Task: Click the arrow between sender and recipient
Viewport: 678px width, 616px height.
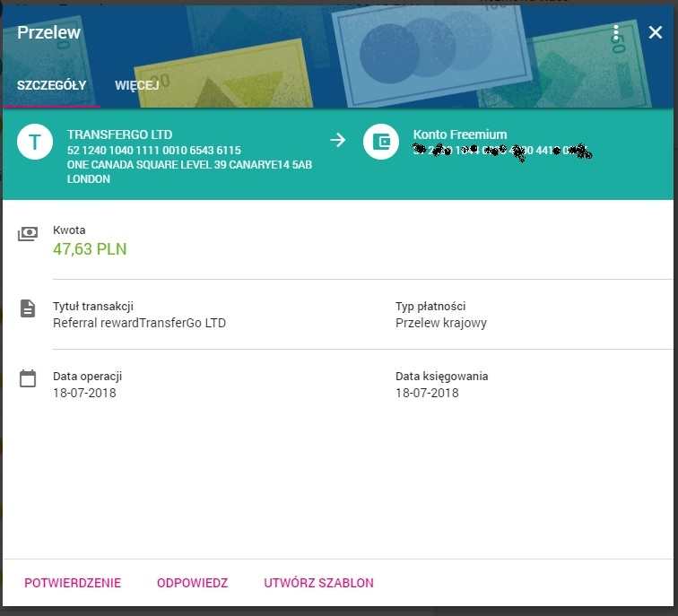Action: pyautogui.click(x=338, y=140)
